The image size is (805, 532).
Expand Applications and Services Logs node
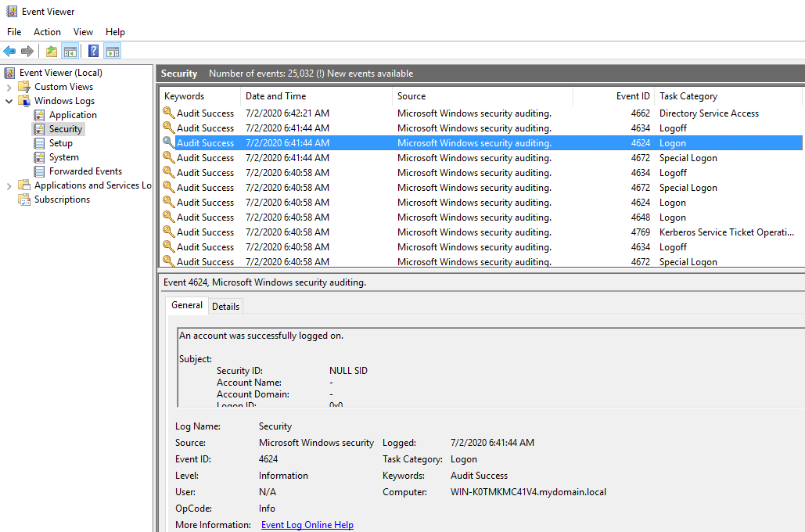pyautogui.click(x=9, y=185)
